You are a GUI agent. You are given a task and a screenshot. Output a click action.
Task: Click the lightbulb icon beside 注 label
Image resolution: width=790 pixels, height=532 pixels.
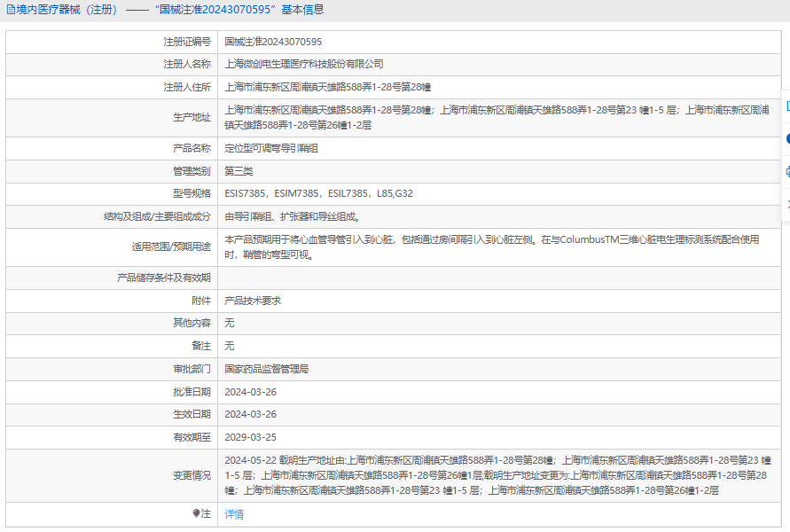pyautogui.click(x=197, y=513)
